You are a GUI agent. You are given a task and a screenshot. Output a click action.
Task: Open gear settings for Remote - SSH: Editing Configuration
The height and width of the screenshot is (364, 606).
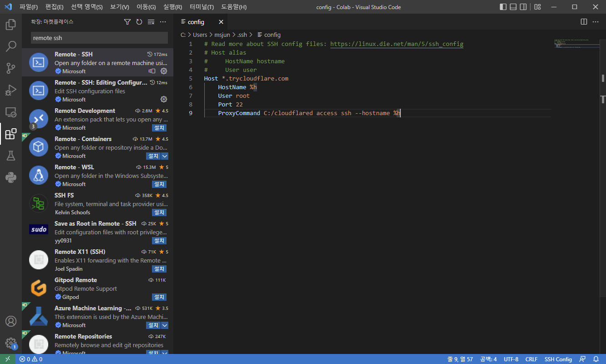tap(164, 99)
